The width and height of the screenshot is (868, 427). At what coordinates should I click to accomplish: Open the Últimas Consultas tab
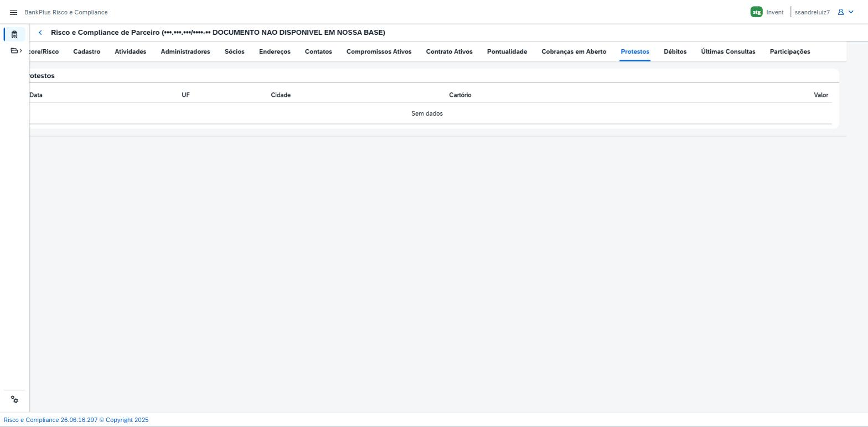pos(728,51)
